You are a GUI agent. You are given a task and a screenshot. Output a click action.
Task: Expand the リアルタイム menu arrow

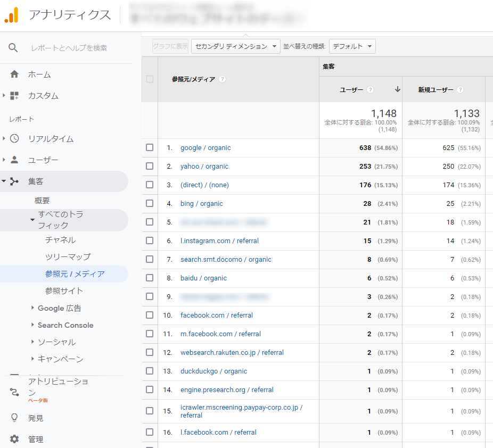coord(4,138)
